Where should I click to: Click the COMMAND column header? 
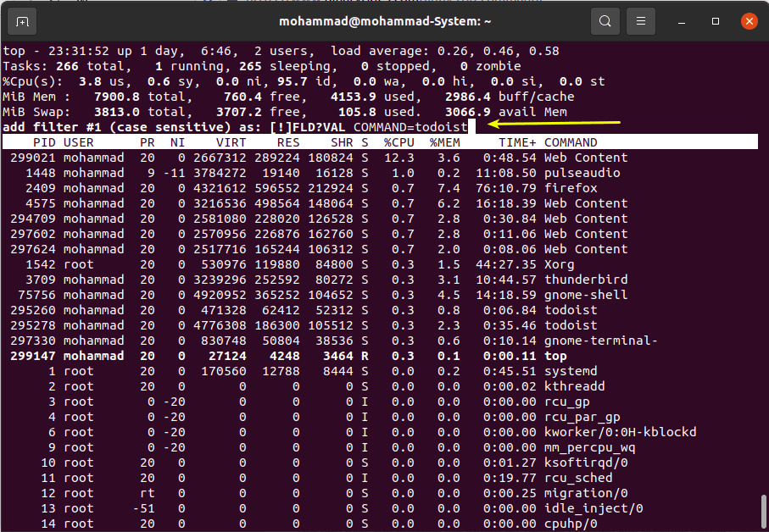point(571,142)
